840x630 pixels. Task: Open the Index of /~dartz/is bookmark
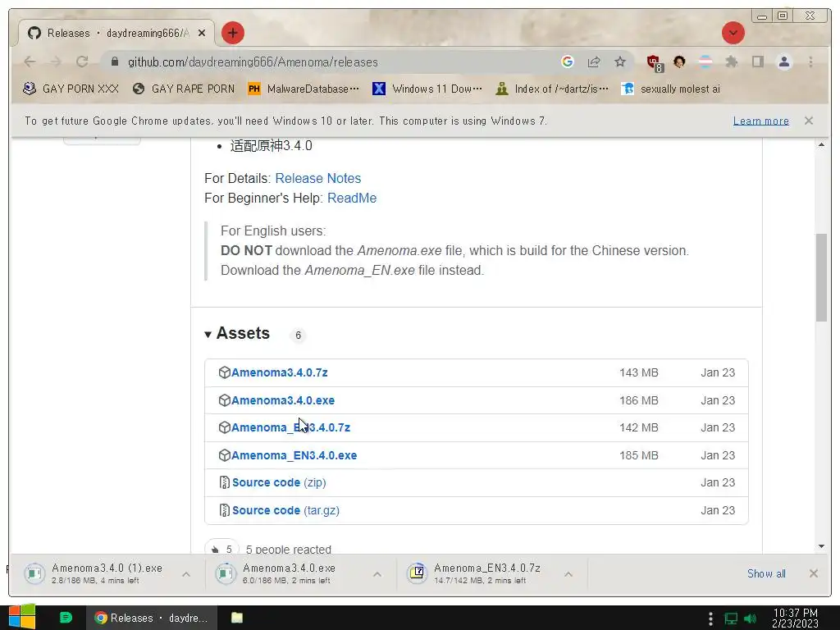pyautogui.click(x=552, y=89)
